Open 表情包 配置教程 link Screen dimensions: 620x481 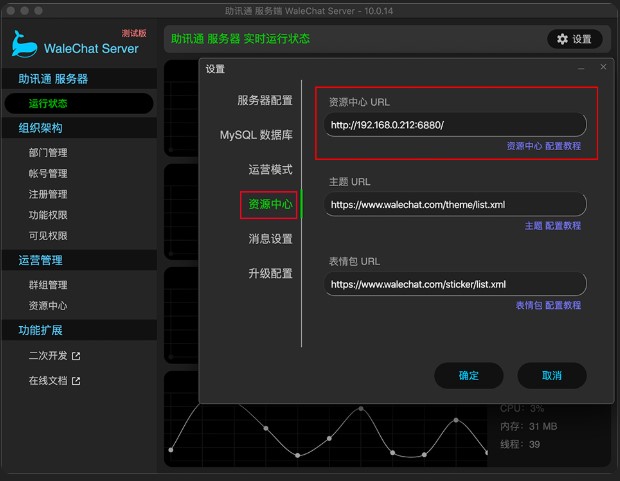click(548, 305)
